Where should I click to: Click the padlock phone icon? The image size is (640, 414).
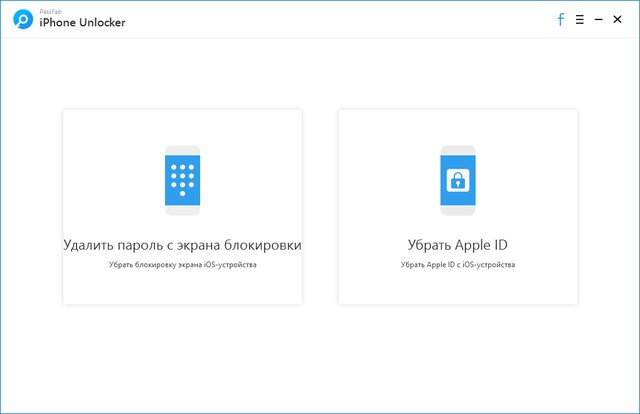point(458,180)
